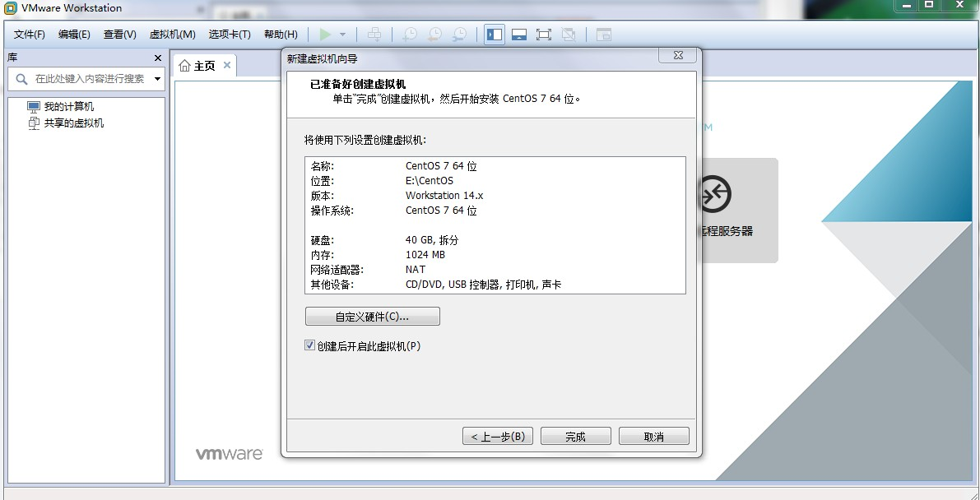This screenshot has width=980, height=500.
Task: Click the 取消 button
Action: pos(654,436)
